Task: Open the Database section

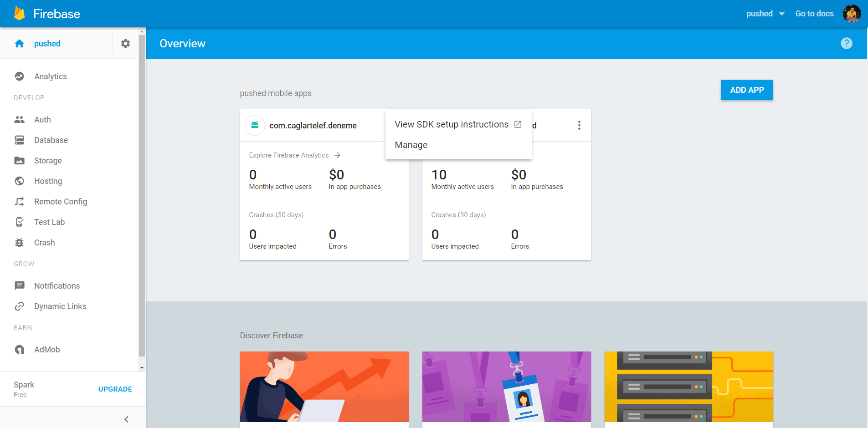Action: pyautogui.click(x=51, y=140)
